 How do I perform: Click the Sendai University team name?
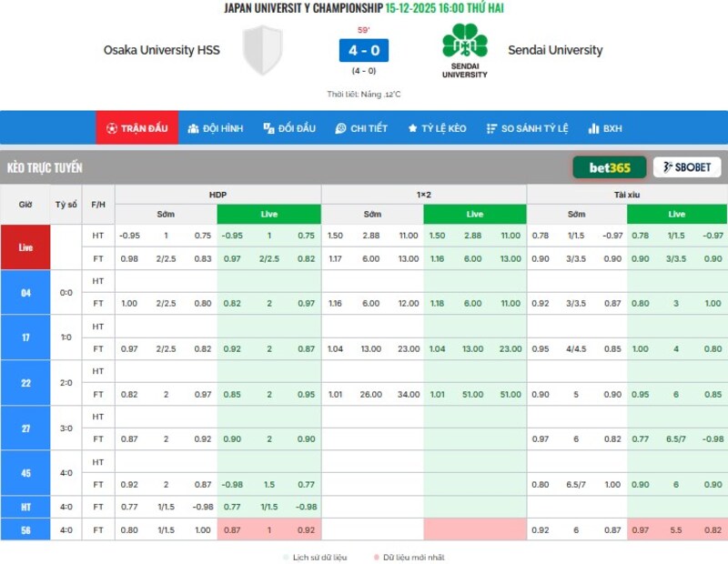[x=555, y=50]
